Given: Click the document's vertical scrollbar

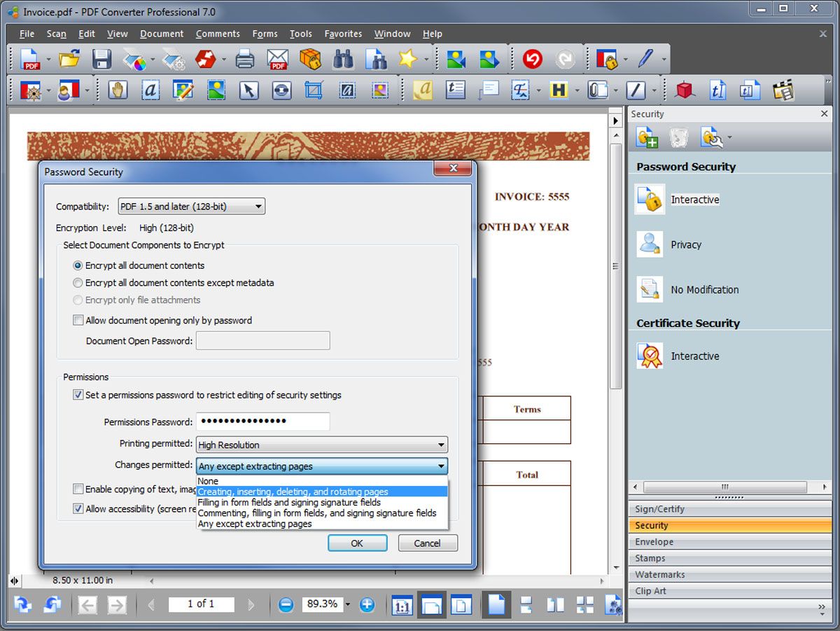Looking at the screenshot, I should (x=616, y=266).
